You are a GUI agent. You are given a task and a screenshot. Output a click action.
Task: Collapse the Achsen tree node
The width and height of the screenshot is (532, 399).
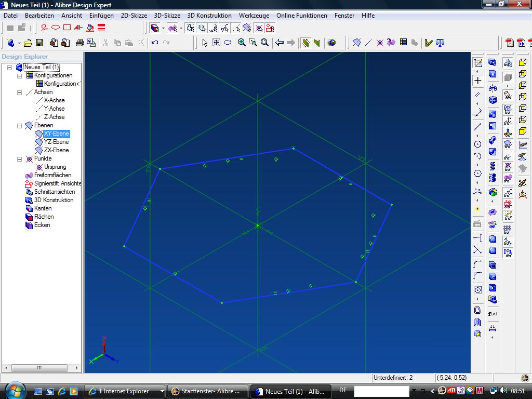pos(20,92)
